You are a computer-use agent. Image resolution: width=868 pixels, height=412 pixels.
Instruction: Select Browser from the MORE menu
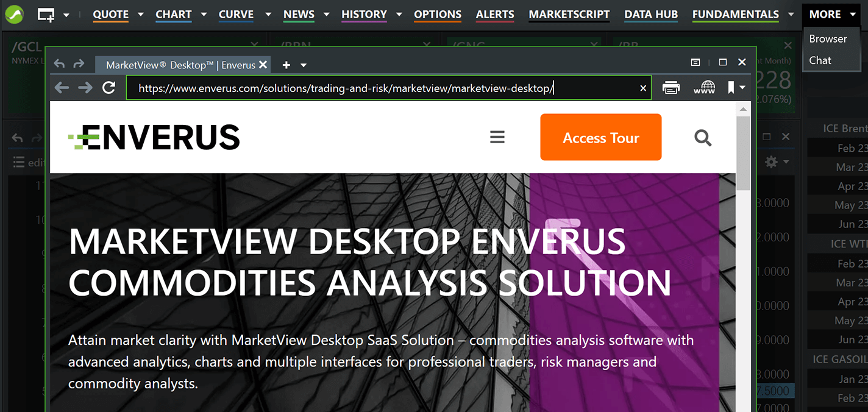click(x=828, y=38)
